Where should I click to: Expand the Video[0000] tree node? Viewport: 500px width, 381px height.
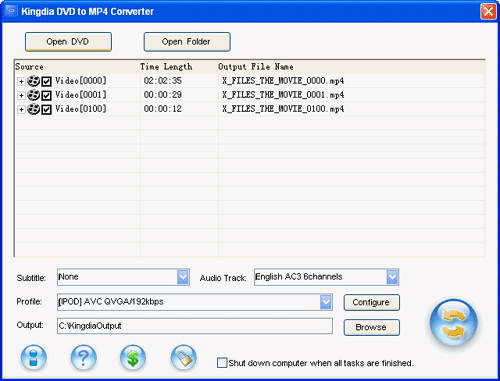click(x=21, y=81)
